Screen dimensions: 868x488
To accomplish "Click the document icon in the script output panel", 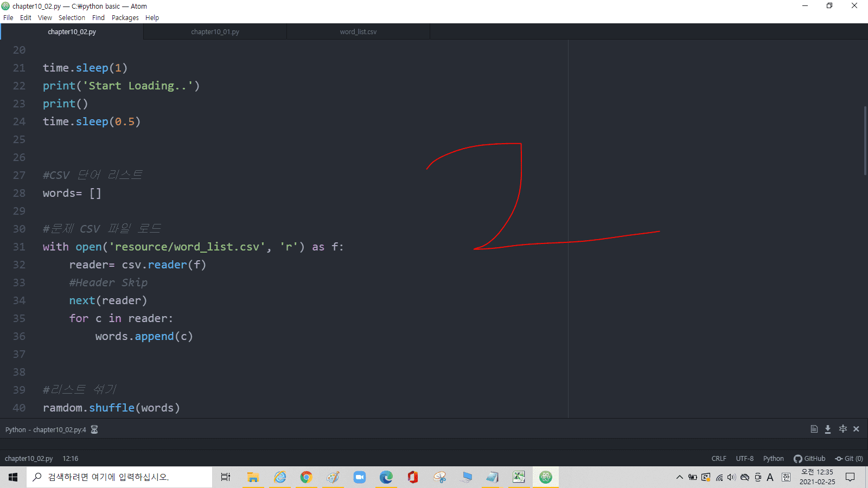I will pos(814,429).
